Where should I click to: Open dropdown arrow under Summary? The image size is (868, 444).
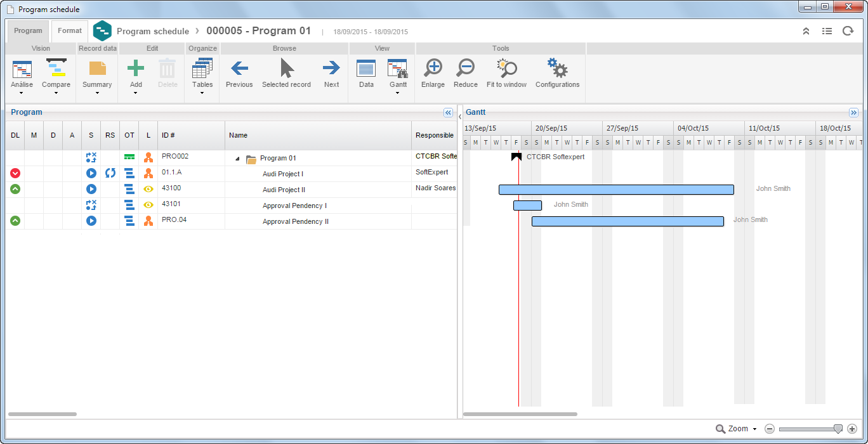pos(97,93)
